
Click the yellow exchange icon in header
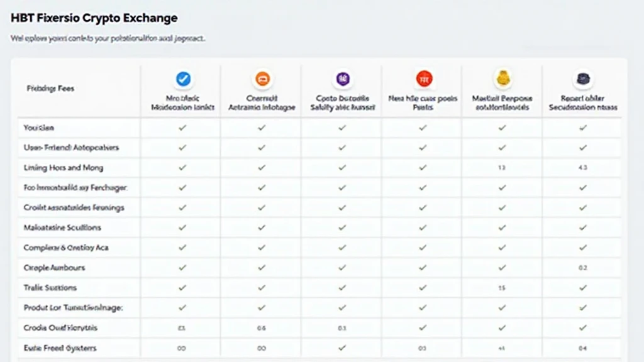[x=502, y=79]
